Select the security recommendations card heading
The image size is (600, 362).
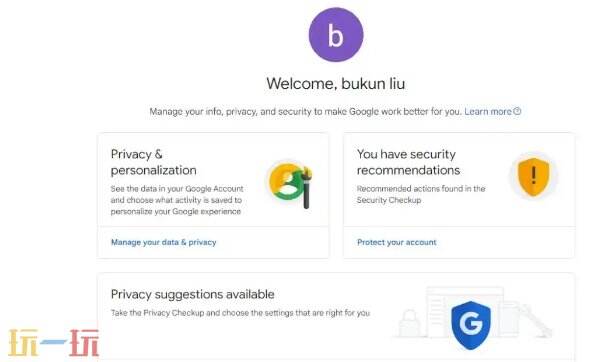(408, 162)
